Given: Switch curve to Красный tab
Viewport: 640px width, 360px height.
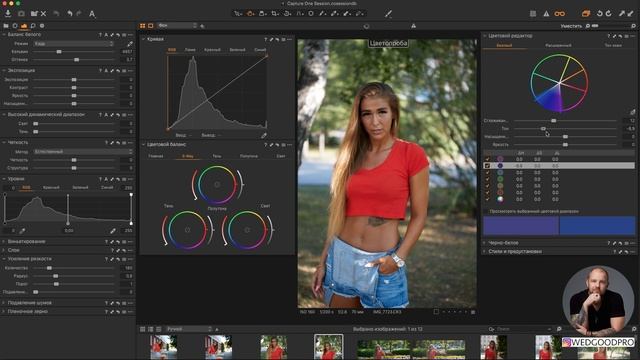Looking at the screenshot, I should 212,50.
